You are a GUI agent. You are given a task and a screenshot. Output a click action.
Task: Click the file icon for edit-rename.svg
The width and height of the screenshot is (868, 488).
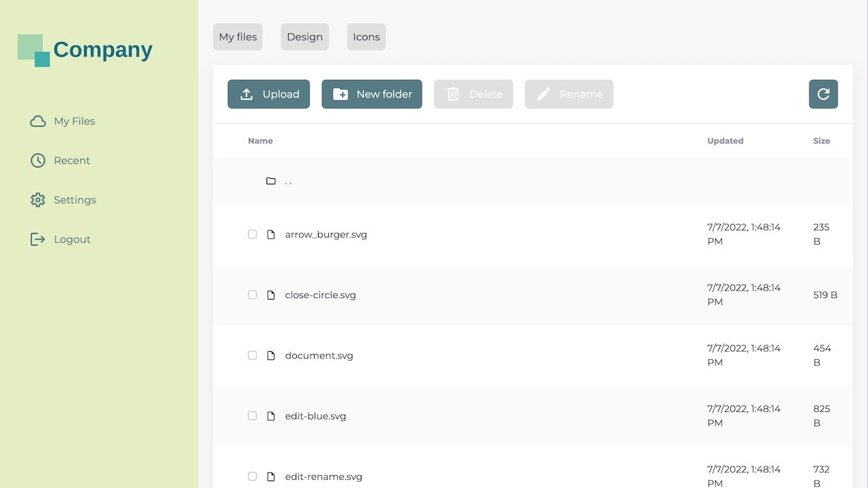point(271,476)
